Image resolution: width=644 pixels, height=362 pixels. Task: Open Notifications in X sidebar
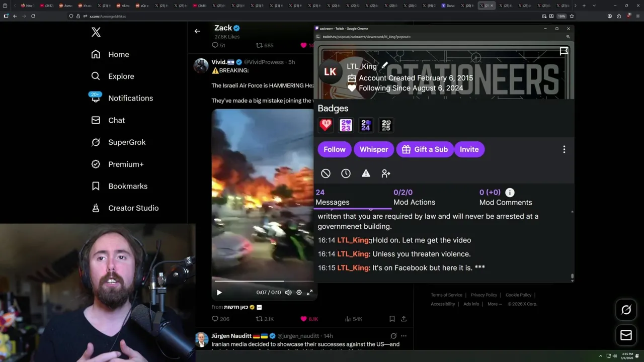[122, 98]
